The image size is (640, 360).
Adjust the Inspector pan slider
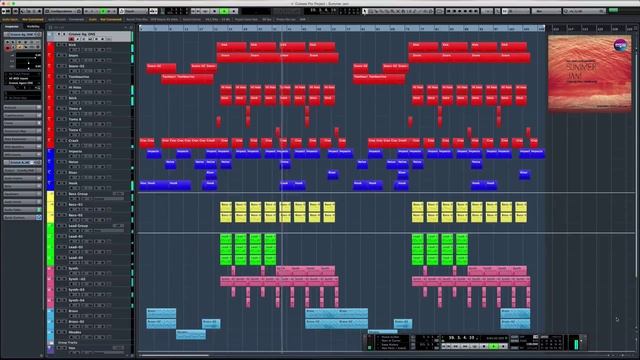tap(29, 63)
